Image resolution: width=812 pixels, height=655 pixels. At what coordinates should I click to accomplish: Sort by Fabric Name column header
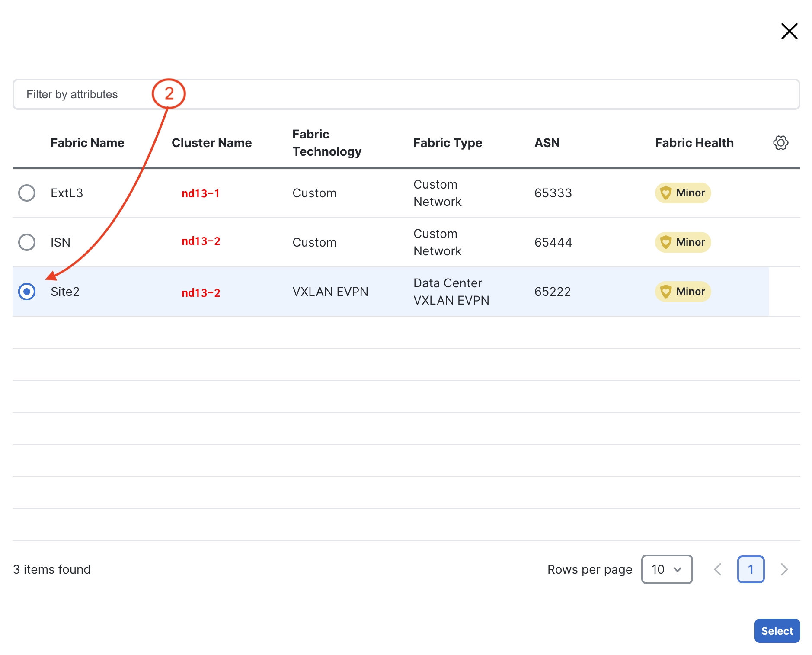(x=87, y=143)
